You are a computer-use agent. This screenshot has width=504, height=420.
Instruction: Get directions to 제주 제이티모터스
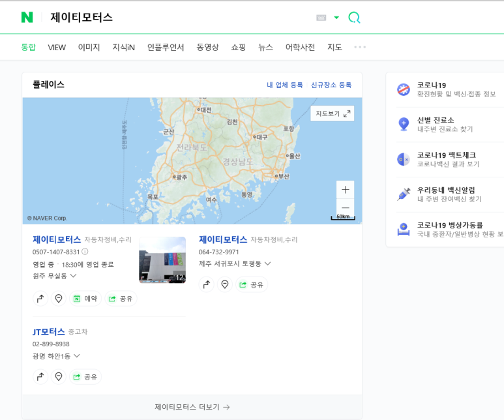coord(206,284)
